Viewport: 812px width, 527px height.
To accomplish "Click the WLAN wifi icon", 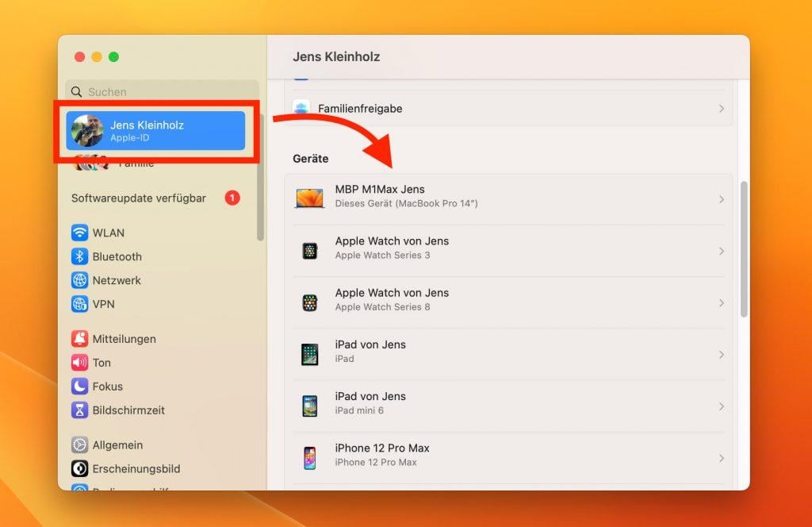I will coord(79,233).
